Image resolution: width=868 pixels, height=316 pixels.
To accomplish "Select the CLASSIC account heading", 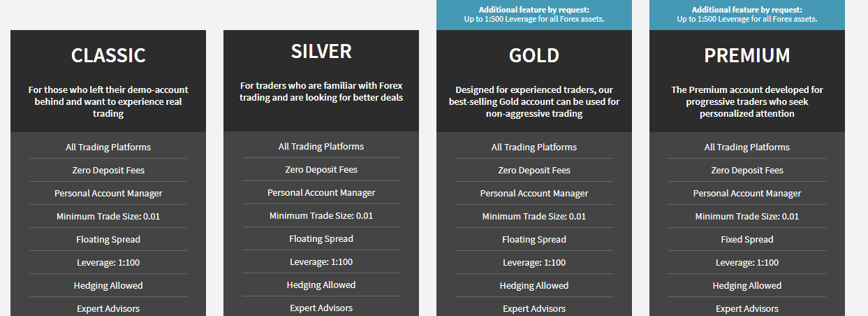I will pyautogui.click(x=108, y=55).
